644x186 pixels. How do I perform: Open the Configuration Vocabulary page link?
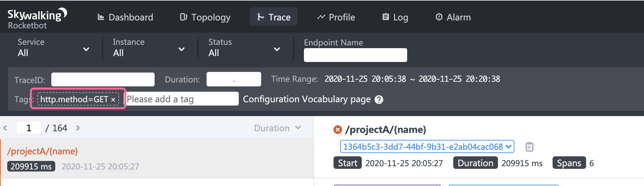(x=307, y=99)
